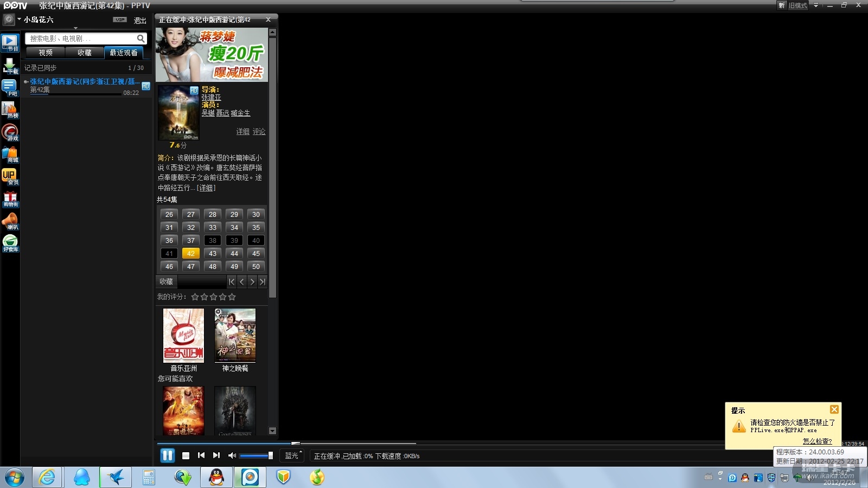
Task: Switch to the 收藏 tab
Action: click(85, 53)
